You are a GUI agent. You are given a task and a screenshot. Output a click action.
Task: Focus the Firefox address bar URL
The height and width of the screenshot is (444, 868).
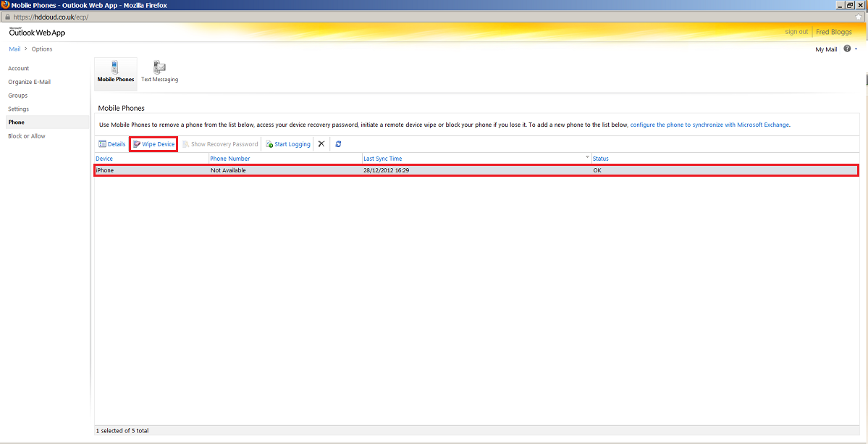[51, 17]
